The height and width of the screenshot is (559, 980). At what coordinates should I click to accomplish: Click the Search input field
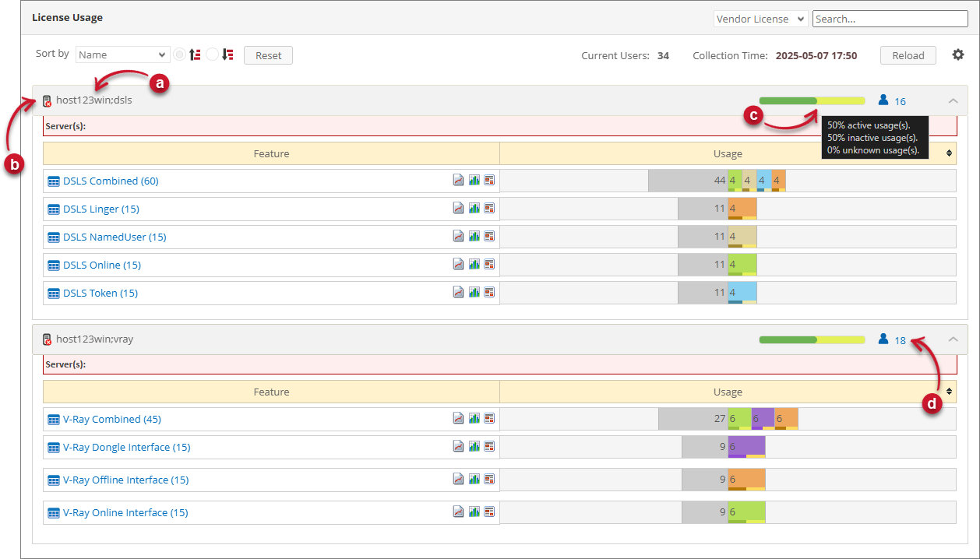coord(890,19)
